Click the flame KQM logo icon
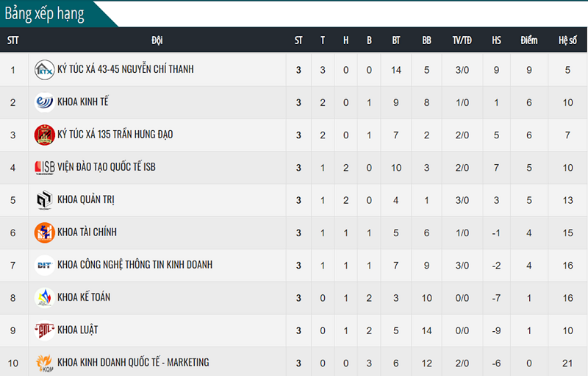 pos(44,363)
